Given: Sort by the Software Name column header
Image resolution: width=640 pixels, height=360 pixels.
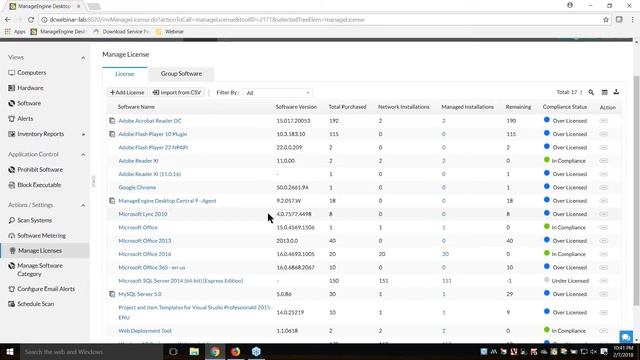Looking at the screenshot, I should pos(136,107).
